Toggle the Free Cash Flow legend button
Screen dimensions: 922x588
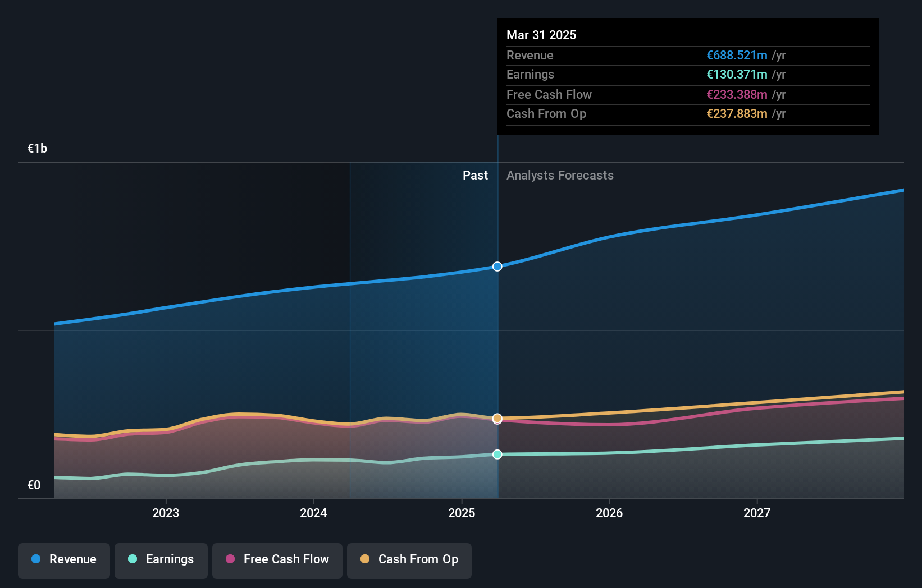pos(277,561)
